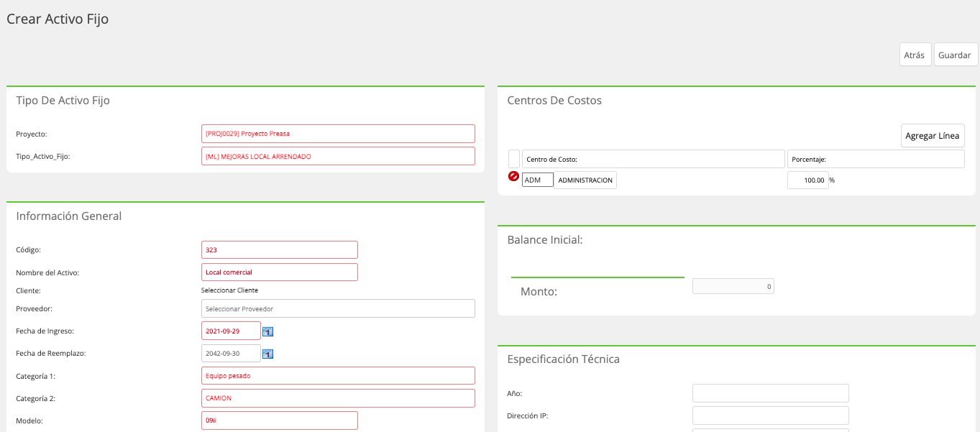Focus the Modelo input field

pos(280,420)
